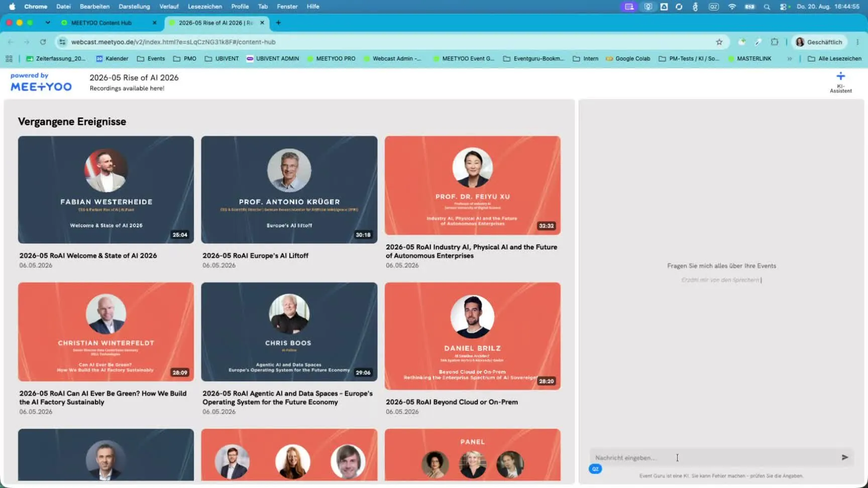Open the Chrome application menu
Viewport: 868px width, 488px height.
point(36,7)
